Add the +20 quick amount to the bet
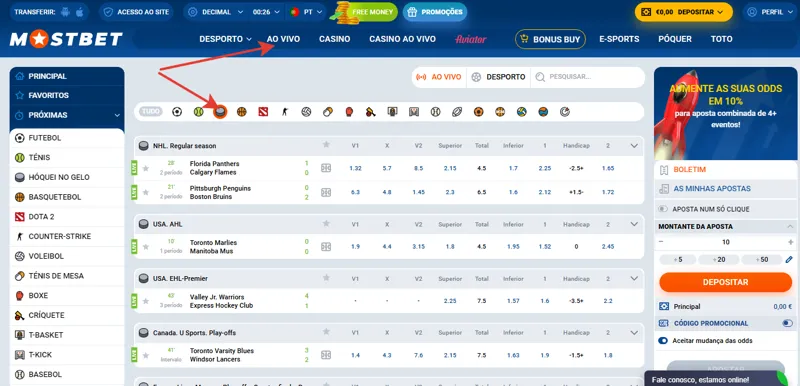800x386 pixels. [x=719, y=260]
